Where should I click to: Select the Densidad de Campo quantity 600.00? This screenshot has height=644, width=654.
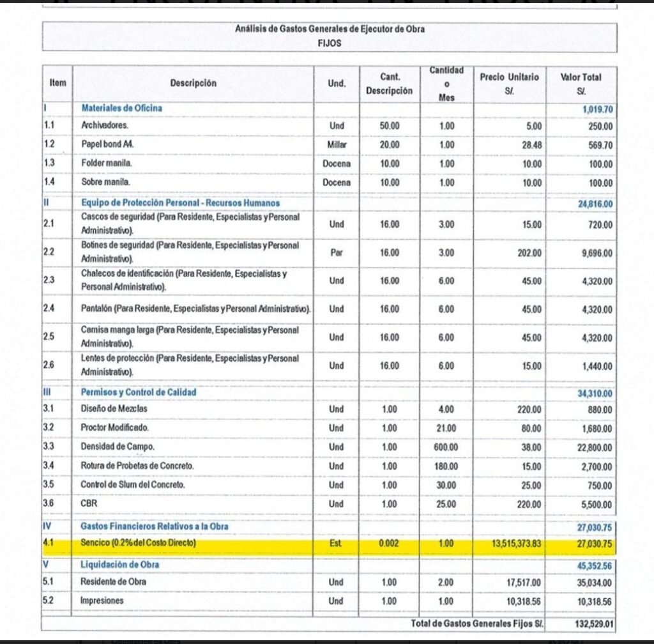(x=446, y=447)
